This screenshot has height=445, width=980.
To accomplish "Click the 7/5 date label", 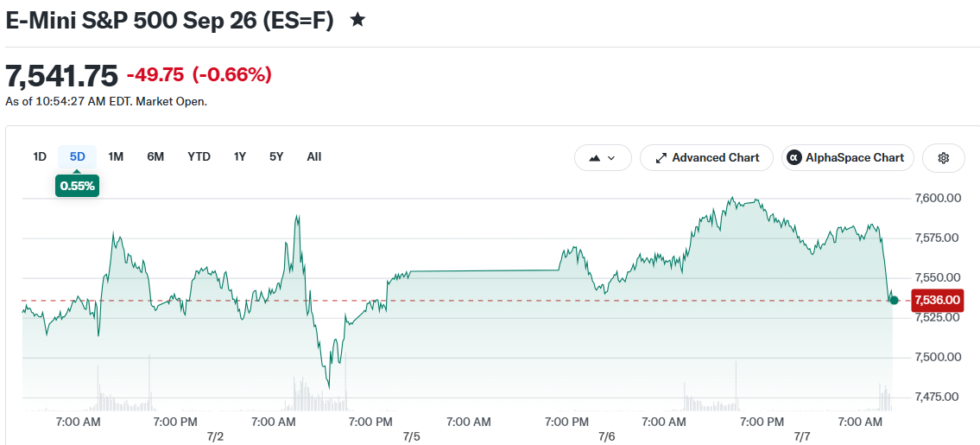I will pos(411,435).
